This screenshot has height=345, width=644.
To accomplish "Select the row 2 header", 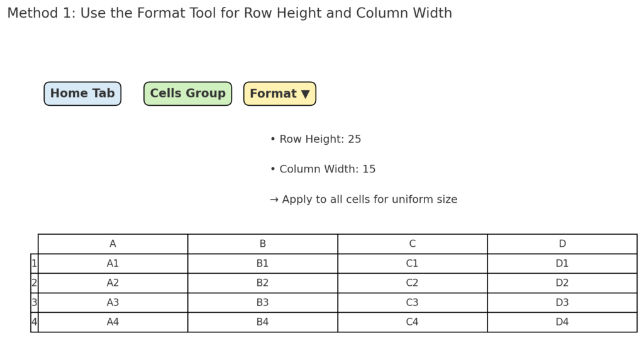I will pos(35,283).
